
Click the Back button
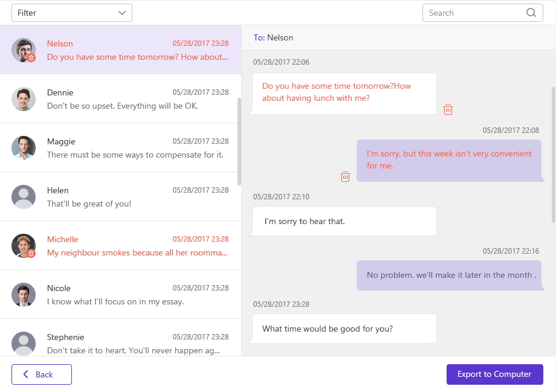pos(42,374)
